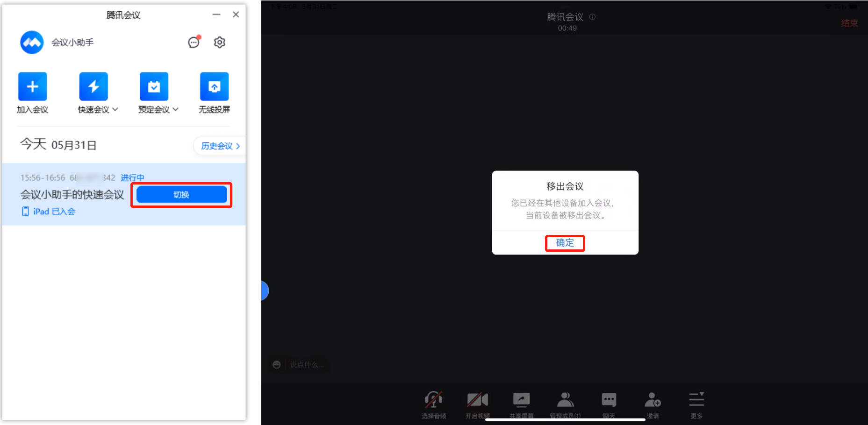868x425 pixels.
Task: Click the 会议小助手 username label
Action: (x=72, y=42)
